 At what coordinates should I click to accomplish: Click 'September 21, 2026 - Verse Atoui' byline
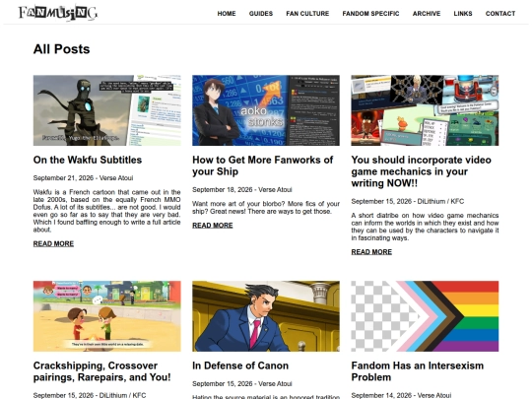[83, 178]
